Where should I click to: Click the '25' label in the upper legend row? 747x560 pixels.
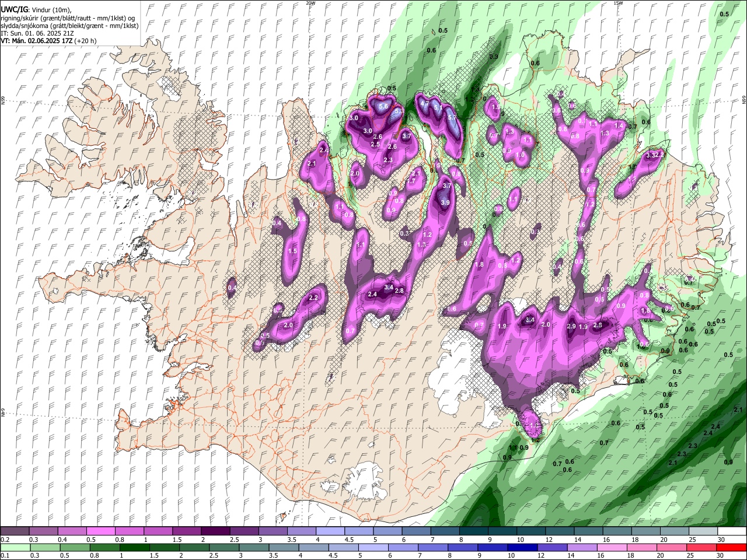pyautogui.click(x=692, y=540)
